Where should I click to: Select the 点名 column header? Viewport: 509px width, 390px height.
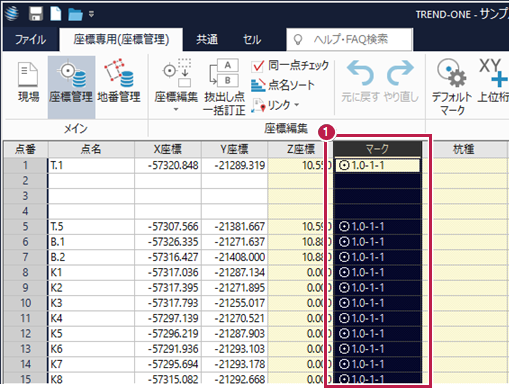91,149
